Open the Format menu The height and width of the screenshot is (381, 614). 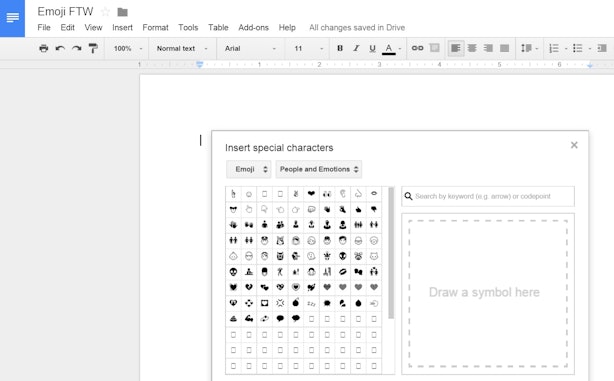[155, 27]
